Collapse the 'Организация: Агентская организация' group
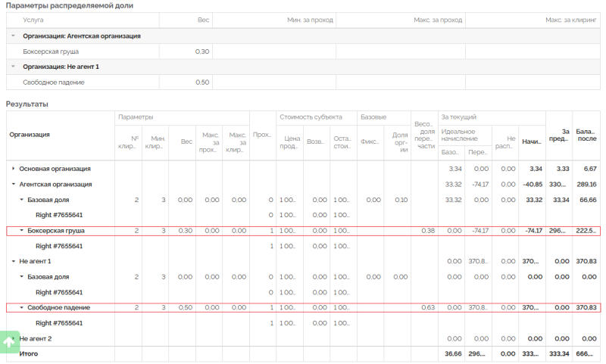Viewport: 606px width, 364px height. tap(14, 36)
